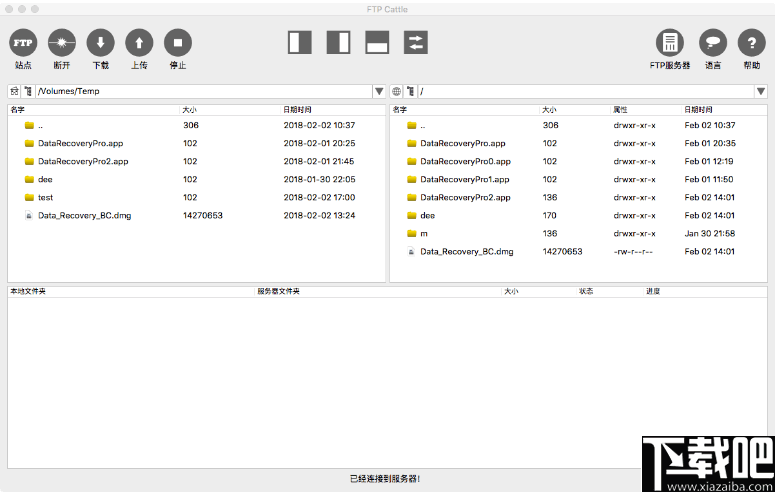Screen dimensions: 777x492
Task: Click status message 已经连接到服务器!
Action: click(385, 479)
